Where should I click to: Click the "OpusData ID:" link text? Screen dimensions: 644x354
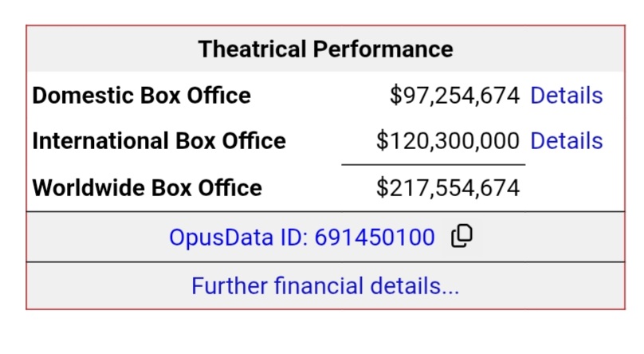[238, 238]
